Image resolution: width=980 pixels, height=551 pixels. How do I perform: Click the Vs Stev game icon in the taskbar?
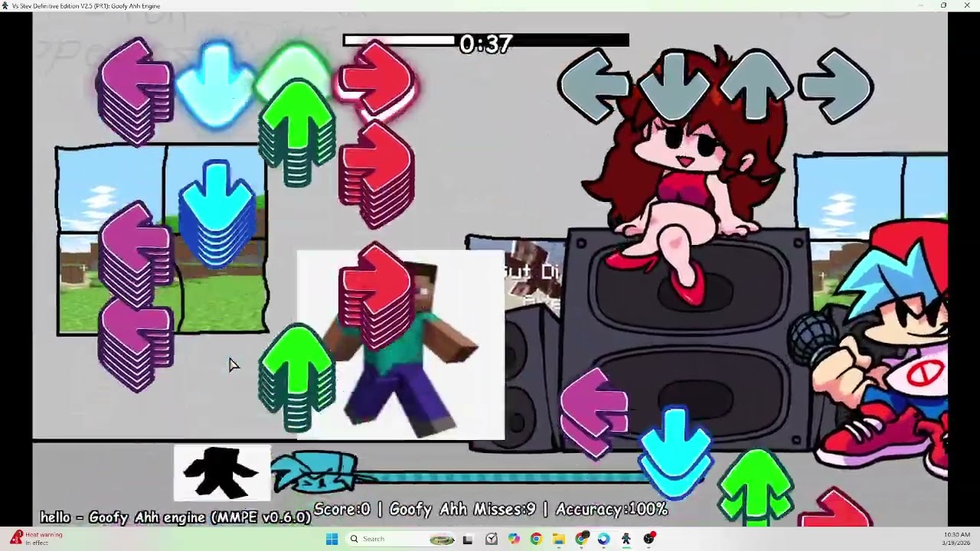tap(626, 539)
